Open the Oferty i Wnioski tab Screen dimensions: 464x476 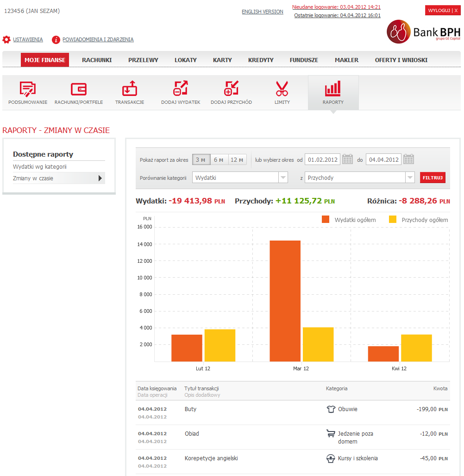click(x=401, y=60)
